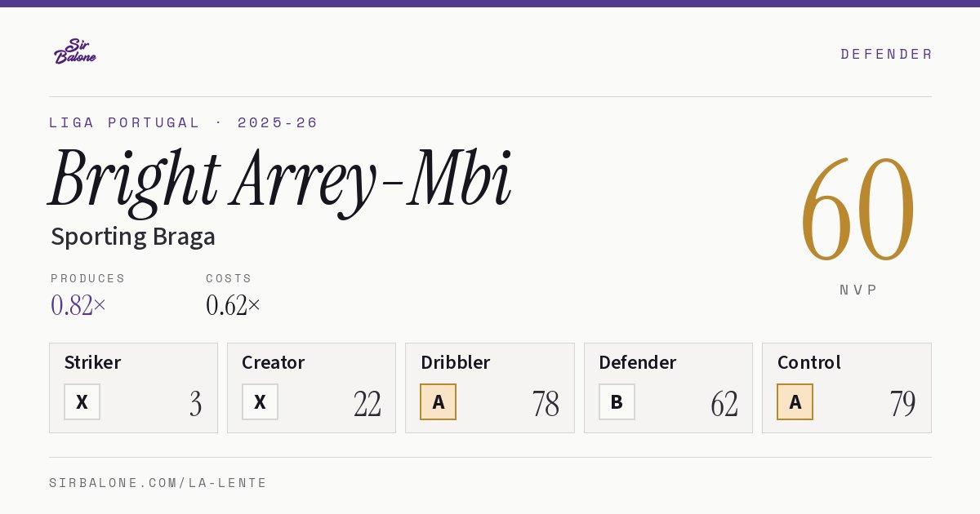980x514 pixels.
Task: Click the Sir Balone logo
Action: point(75,51)
